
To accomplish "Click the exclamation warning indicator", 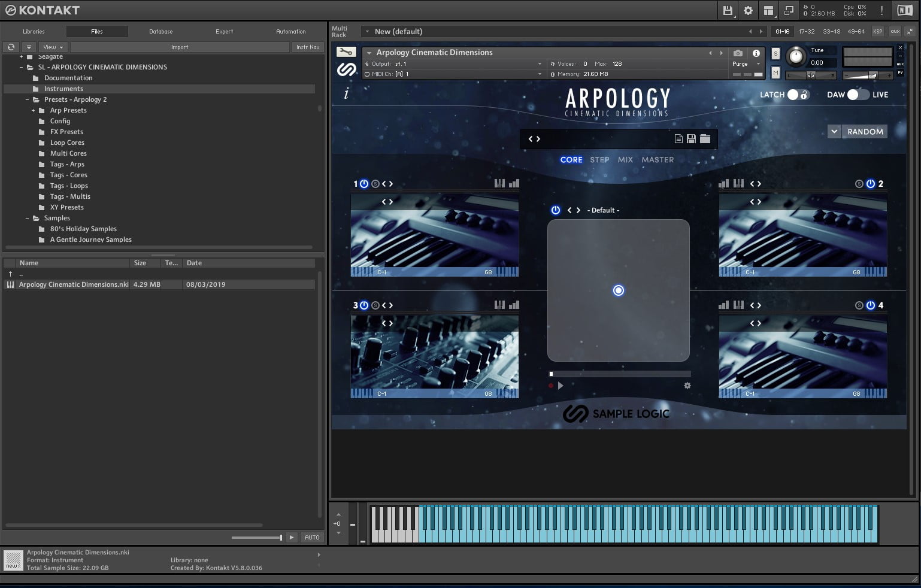I will pos(881,10).
